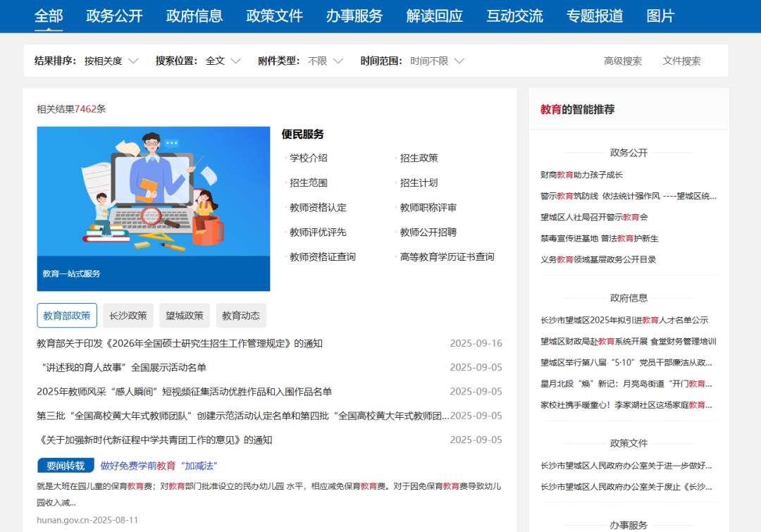
Task: Open 望城区财政局赴教育系统开展 食堂财务管理培训
Action: tap(629, 341)
